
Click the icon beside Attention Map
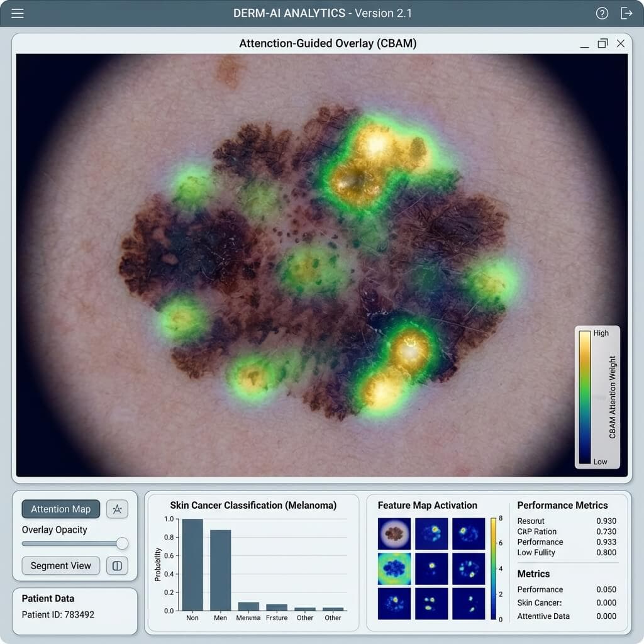[117, 509]
